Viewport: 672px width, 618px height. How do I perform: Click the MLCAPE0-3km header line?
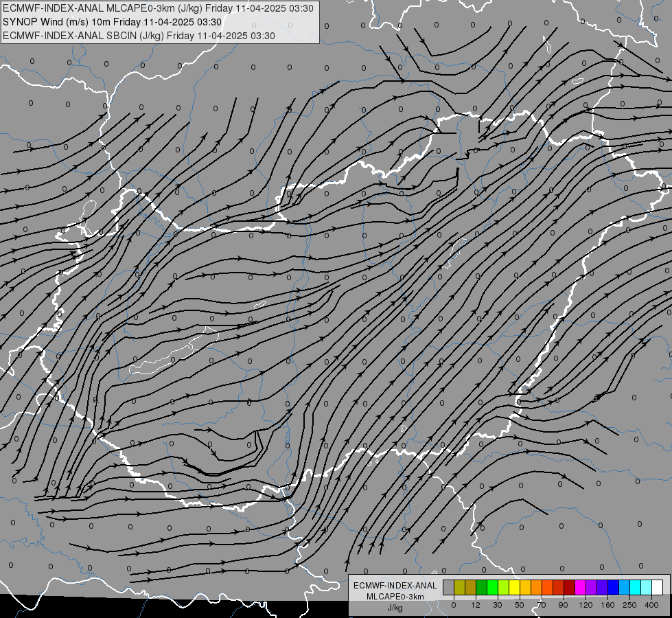pos(158,8)
